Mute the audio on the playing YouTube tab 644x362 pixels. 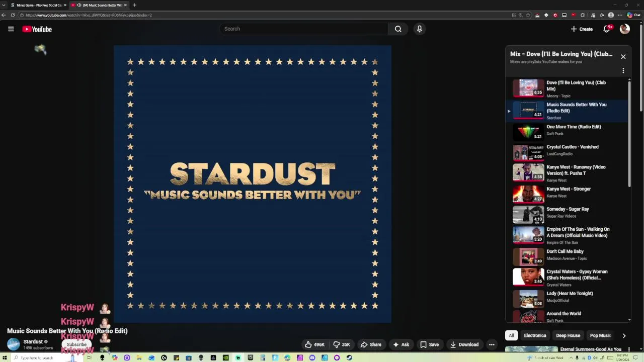(x=79, y=5)
